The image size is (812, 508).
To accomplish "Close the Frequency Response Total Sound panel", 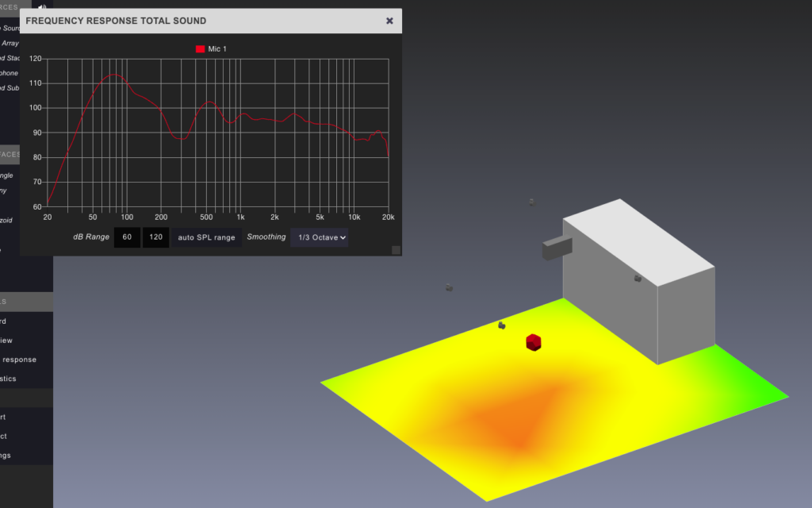I will [389, 21].
